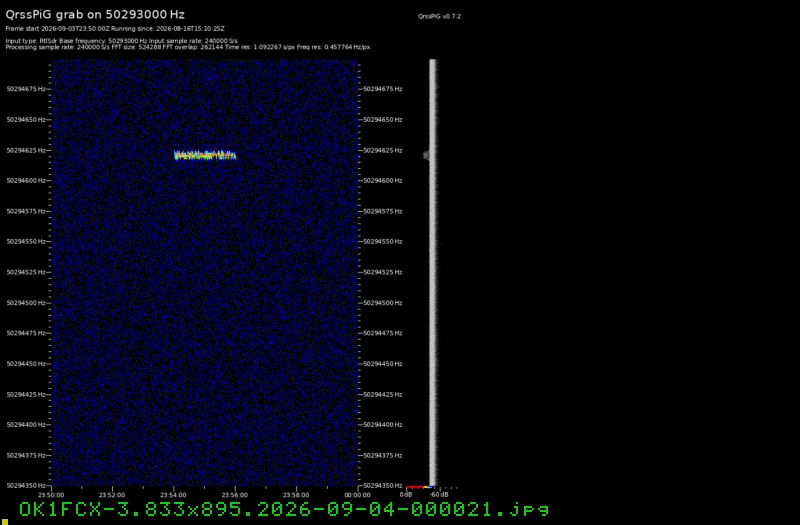Click the -60 dB scale label
800x525 pixels.
pyautogui.click(x=439, y=495)
